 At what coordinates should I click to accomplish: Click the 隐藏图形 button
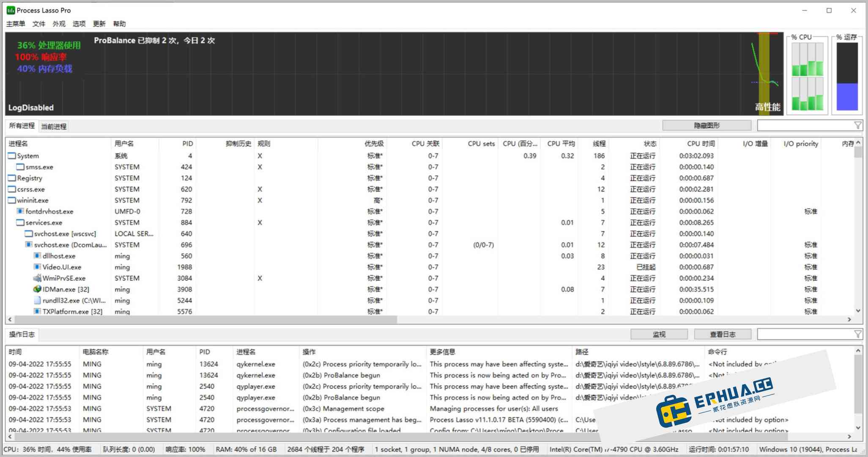coord(706,125)
